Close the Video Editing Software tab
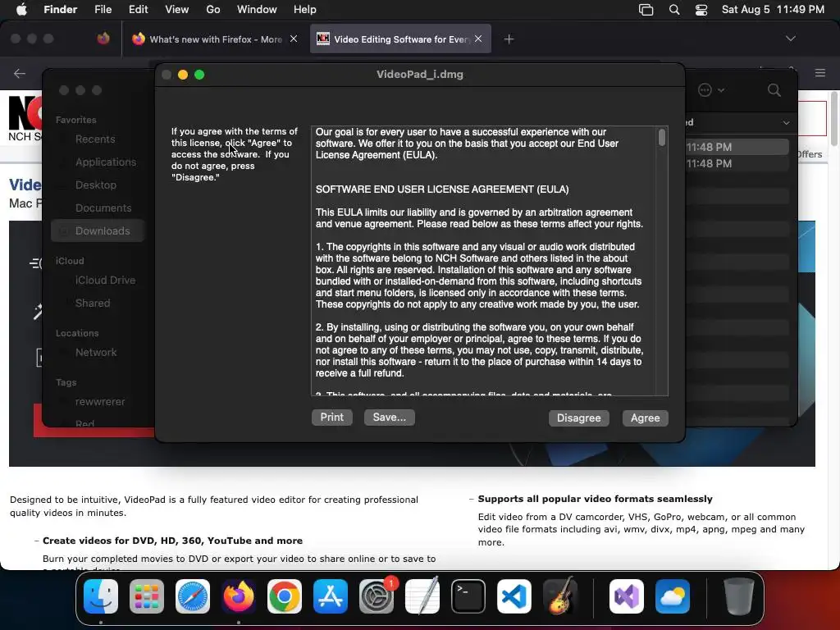This screenshot has width=840, height=630. click(x=478, y=39)
